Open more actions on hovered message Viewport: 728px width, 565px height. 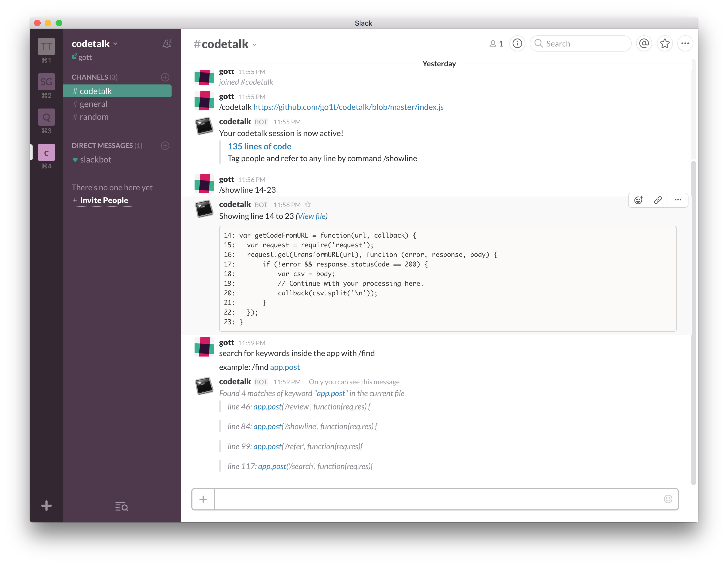tap(678, 200)
